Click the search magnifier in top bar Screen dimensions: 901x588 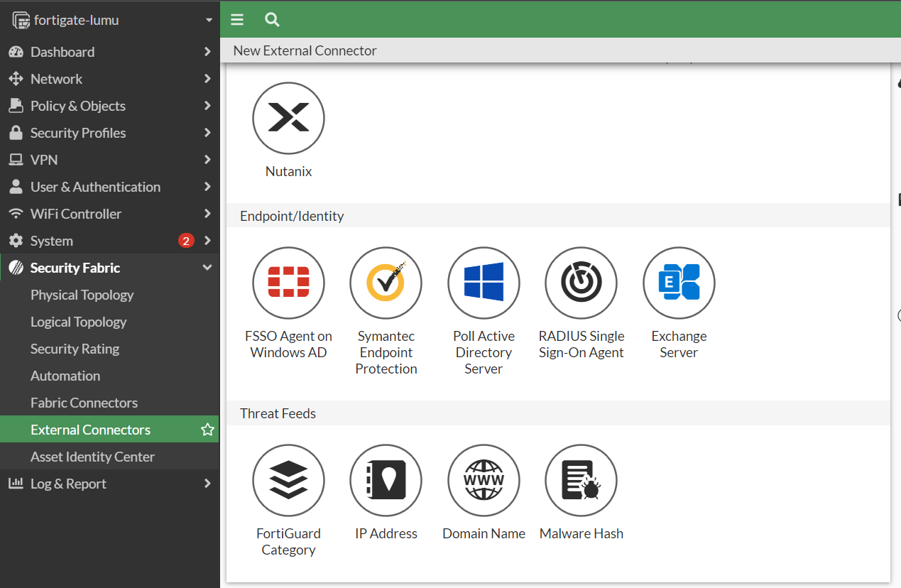[272, 20]
